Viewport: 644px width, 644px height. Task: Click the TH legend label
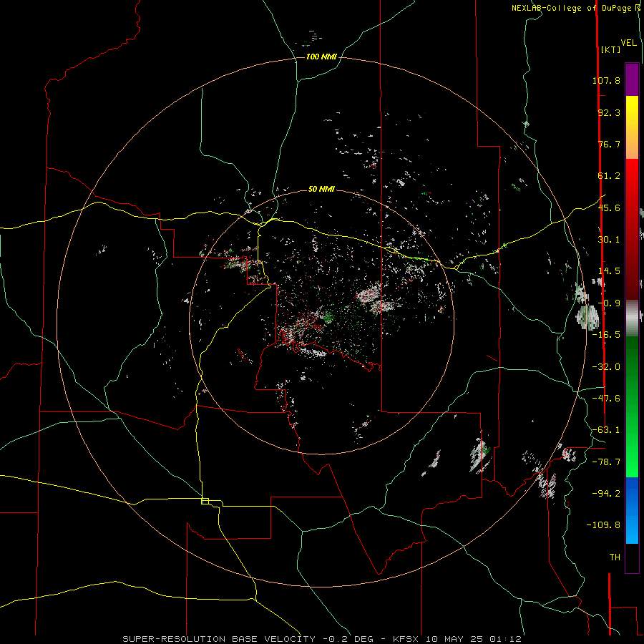click(615, 557)
